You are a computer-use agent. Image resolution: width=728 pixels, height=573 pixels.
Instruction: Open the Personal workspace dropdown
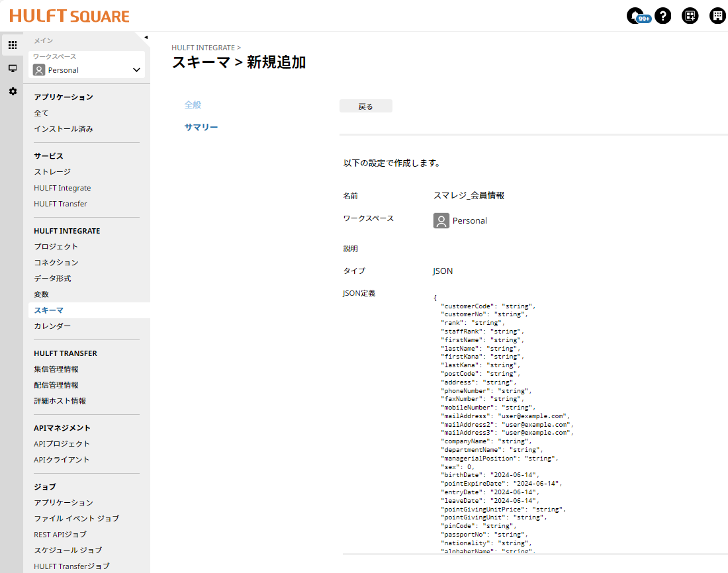tap(87, 69)
